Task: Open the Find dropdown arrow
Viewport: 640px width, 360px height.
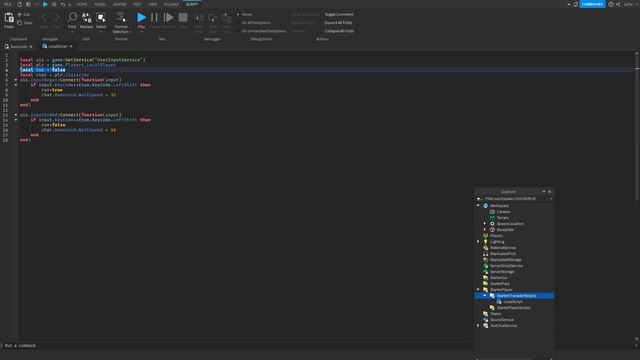Action: point(72,32)
